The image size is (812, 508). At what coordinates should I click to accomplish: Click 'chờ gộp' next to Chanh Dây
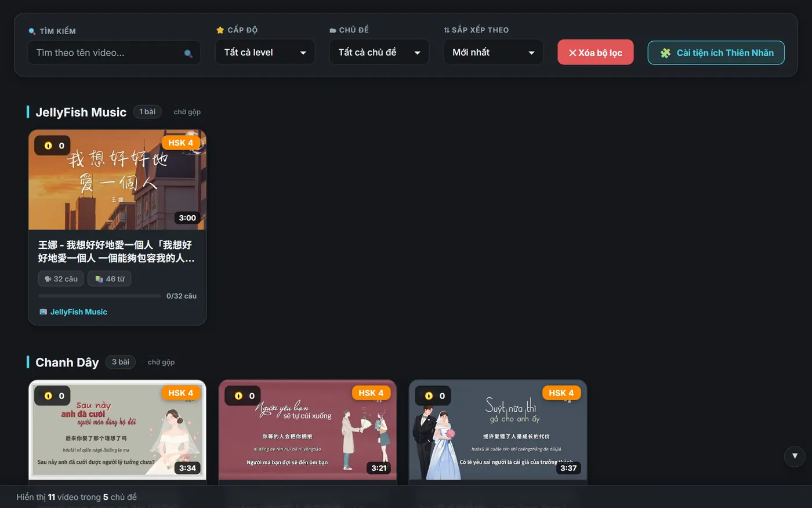(161, 362)
